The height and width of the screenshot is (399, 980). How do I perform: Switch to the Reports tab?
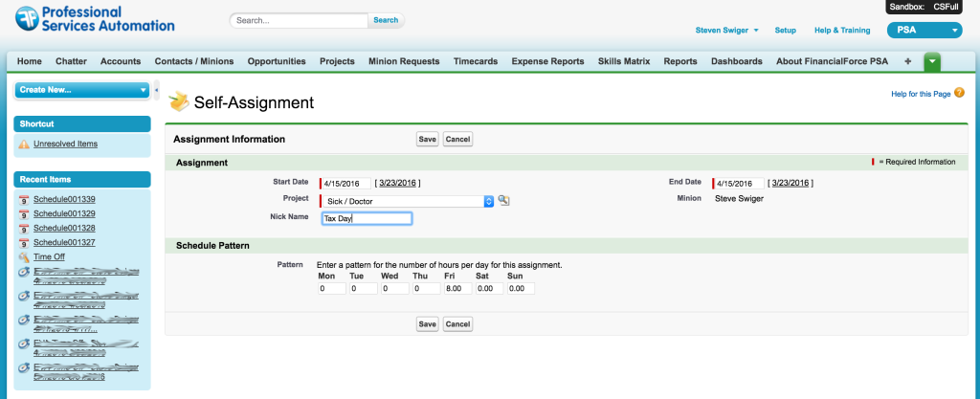tap(680, 61)
